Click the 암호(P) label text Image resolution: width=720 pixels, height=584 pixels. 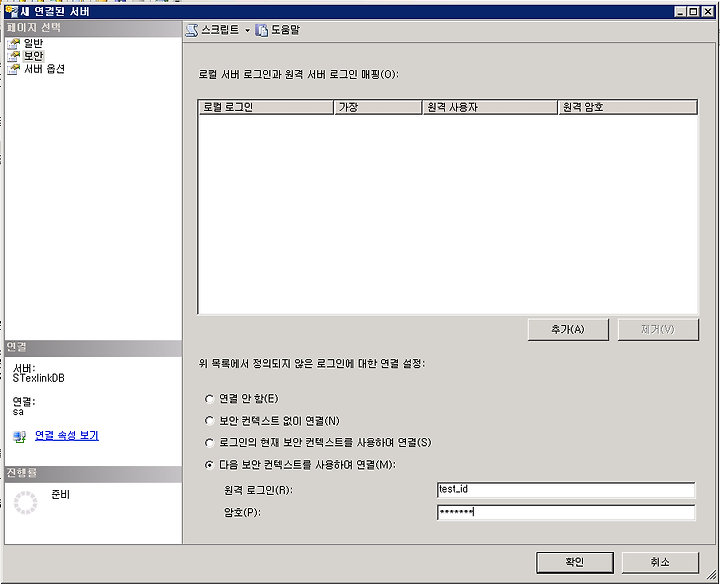(242, 512)
